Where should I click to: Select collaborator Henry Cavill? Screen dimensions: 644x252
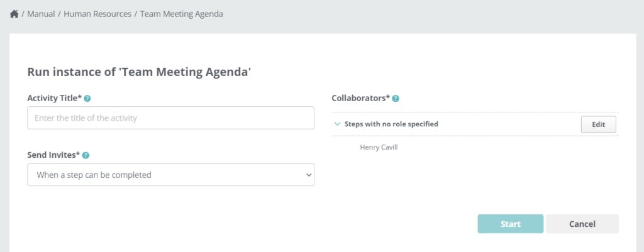tap(379, 147)
